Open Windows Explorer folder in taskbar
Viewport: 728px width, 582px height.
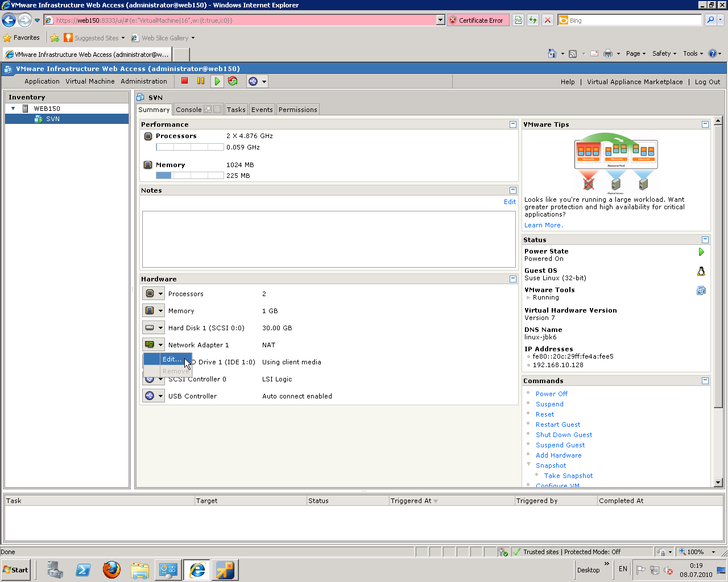coord(140,569)
